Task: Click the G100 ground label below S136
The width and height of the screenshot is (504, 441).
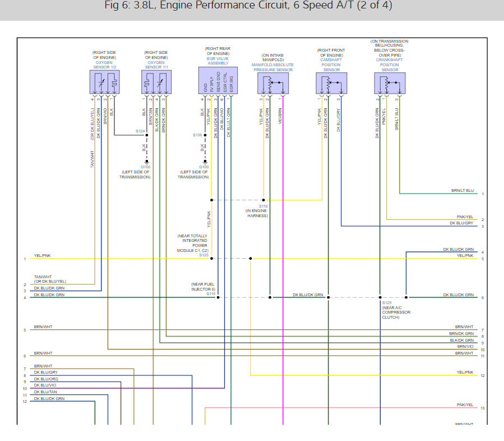Action: 204,167
